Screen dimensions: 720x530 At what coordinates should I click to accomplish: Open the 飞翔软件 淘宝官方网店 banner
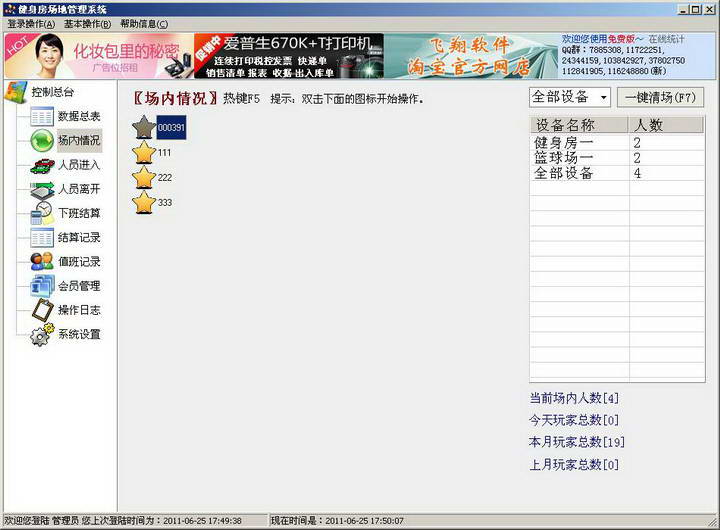[471, 56]
